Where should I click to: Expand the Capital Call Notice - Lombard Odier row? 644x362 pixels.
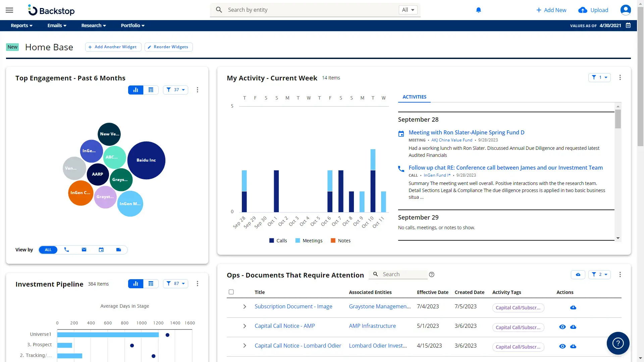coord(245,346)
